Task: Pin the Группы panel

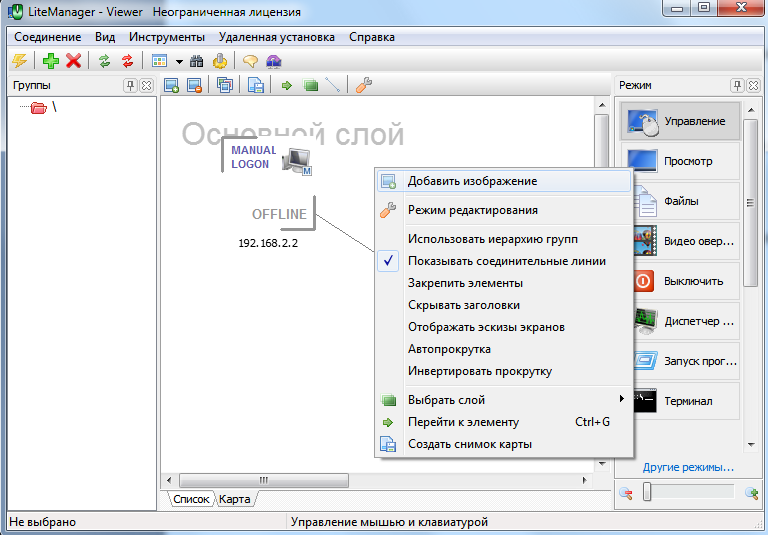Action: click(130, 86)
